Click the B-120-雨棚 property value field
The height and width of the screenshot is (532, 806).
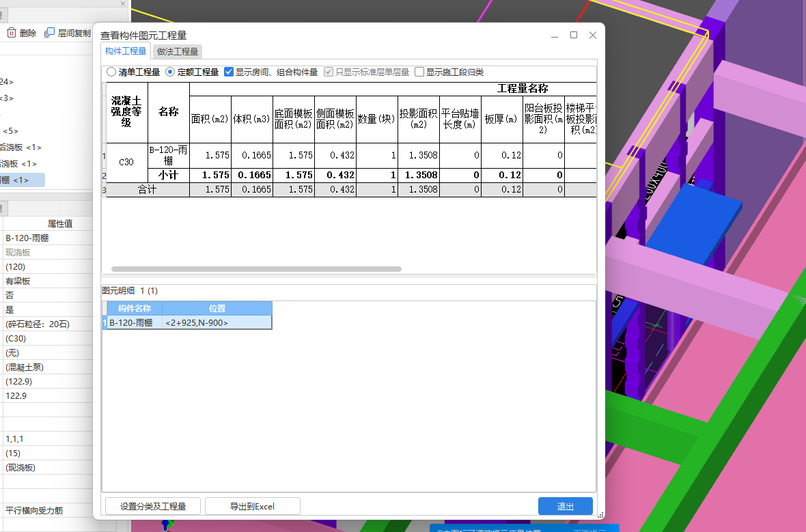(48, 238)
